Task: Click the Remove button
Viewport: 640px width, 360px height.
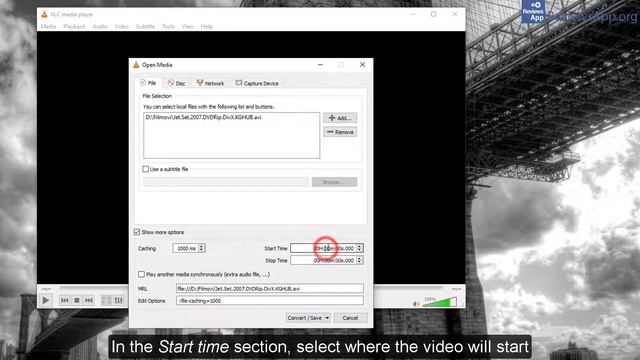Action: tap(340, 132)
